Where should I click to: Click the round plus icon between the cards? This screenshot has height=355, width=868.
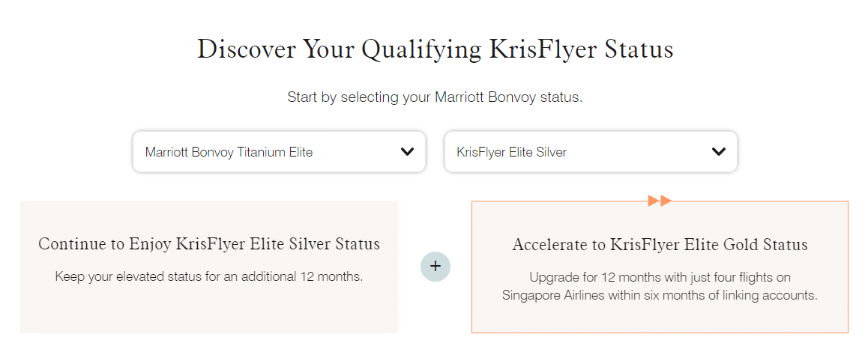tap(435, 266)
